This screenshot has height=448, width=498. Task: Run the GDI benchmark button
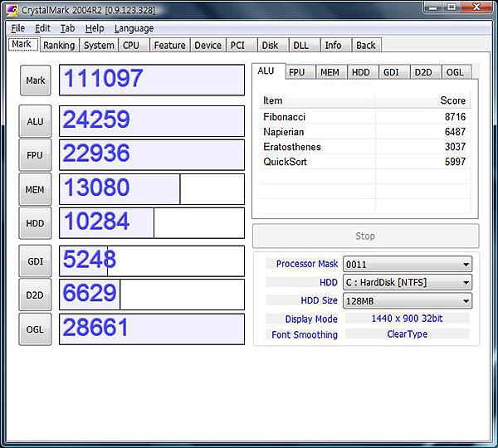[x=35, y=261]
